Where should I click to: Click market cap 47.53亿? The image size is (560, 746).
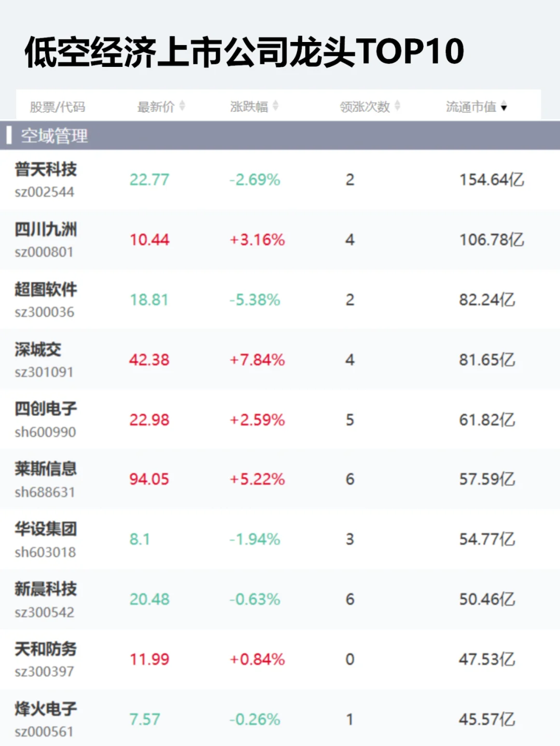(x=487, y=659)
